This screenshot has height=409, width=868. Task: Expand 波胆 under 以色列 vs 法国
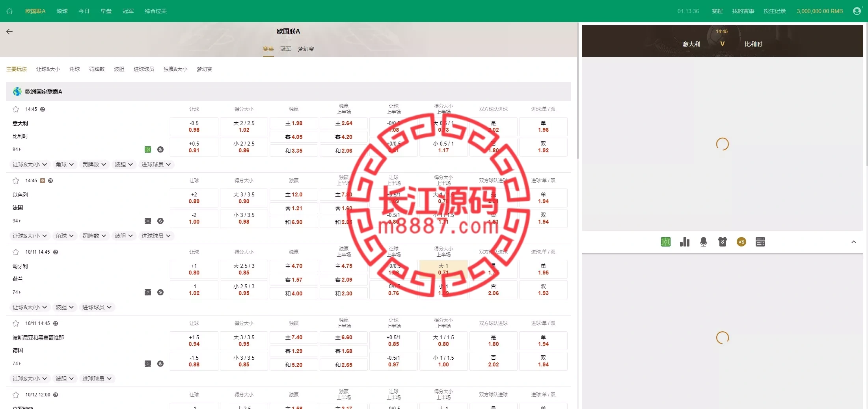[124, 236]
